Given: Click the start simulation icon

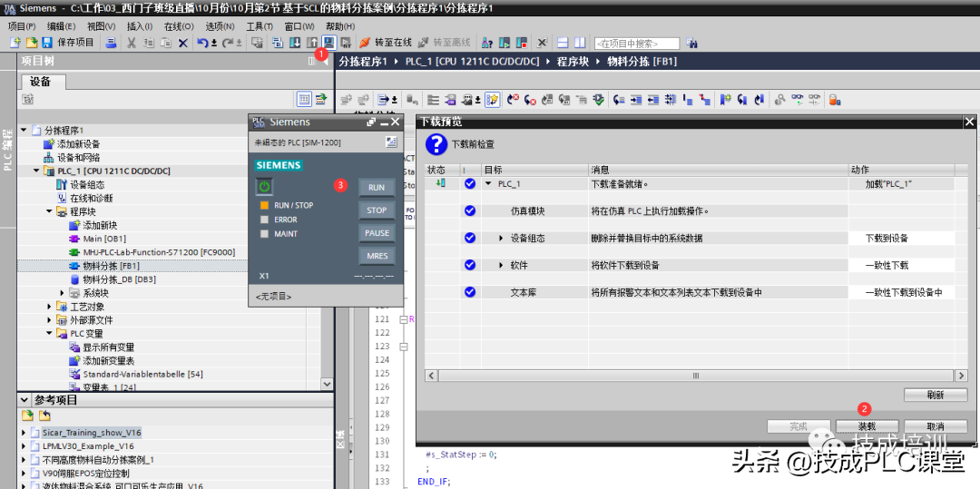Looking at the screenshot, I should point(328,43).
